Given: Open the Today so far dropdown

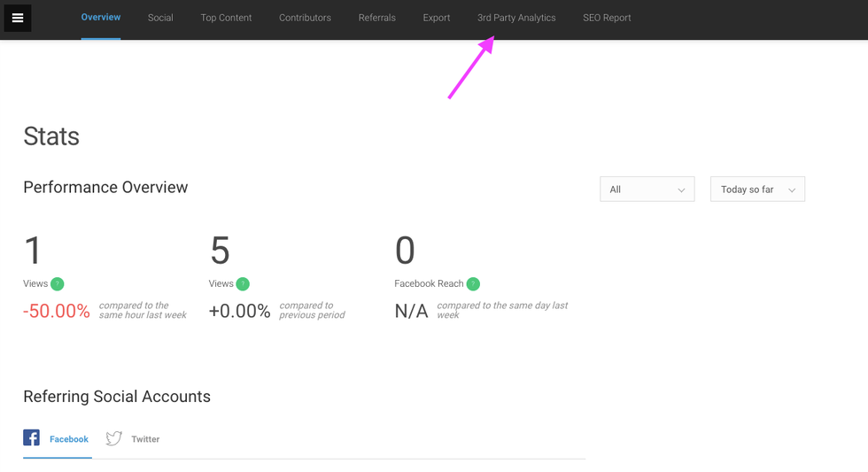Looking at the screenshot, I should point(757,190).
